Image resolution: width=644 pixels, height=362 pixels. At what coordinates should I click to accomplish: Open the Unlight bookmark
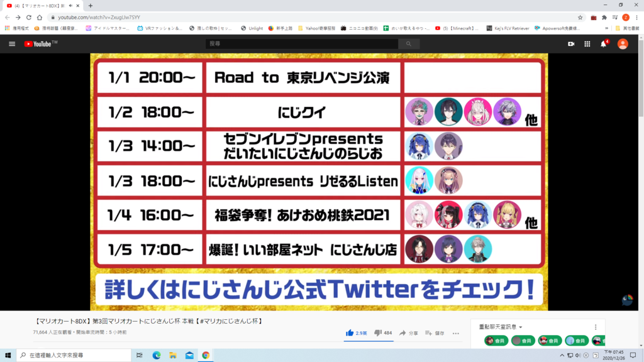click(x=252, y=28)
